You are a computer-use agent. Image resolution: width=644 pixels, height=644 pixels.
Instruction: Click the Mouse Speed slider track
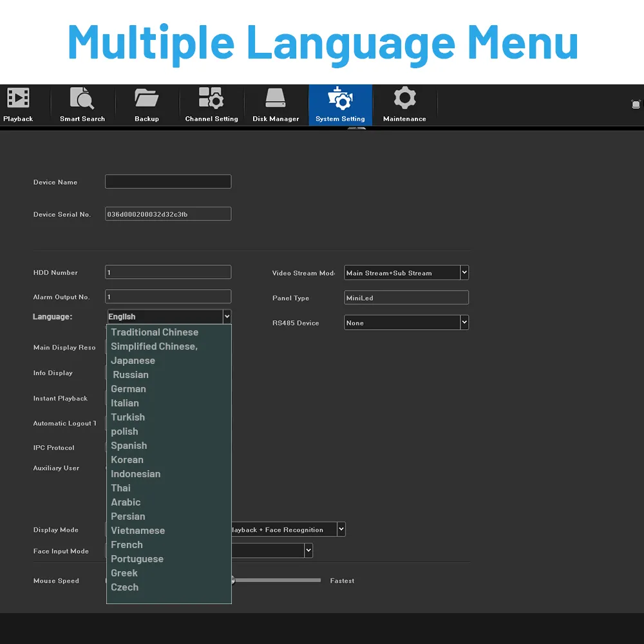coord(277,580)
